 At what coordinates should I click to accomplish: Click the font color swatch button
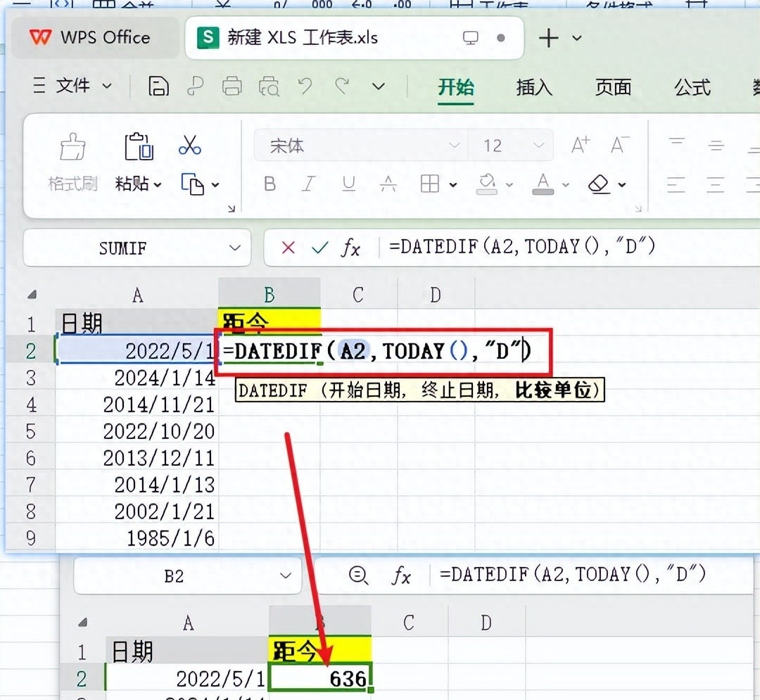point(542,184)
